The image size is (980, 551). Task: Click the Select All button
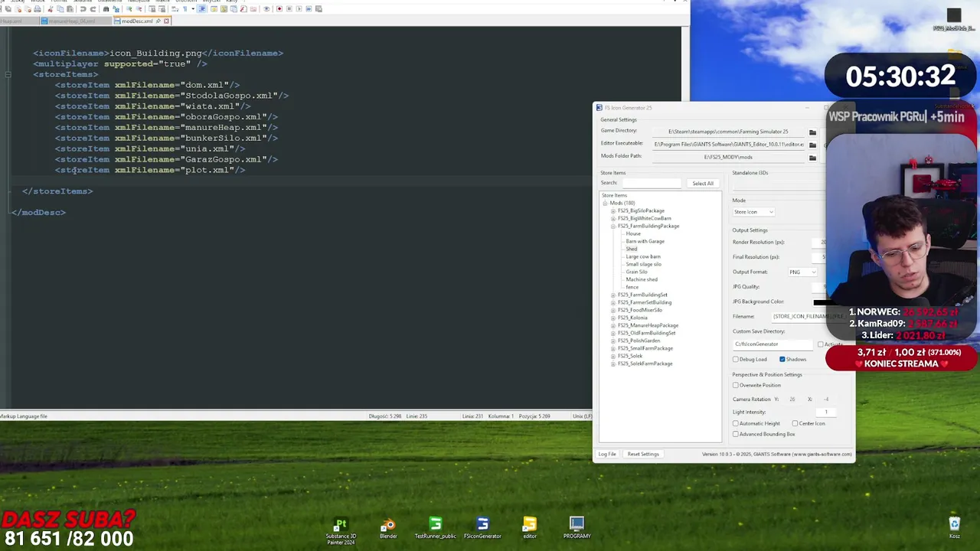[x=703, y=184]
